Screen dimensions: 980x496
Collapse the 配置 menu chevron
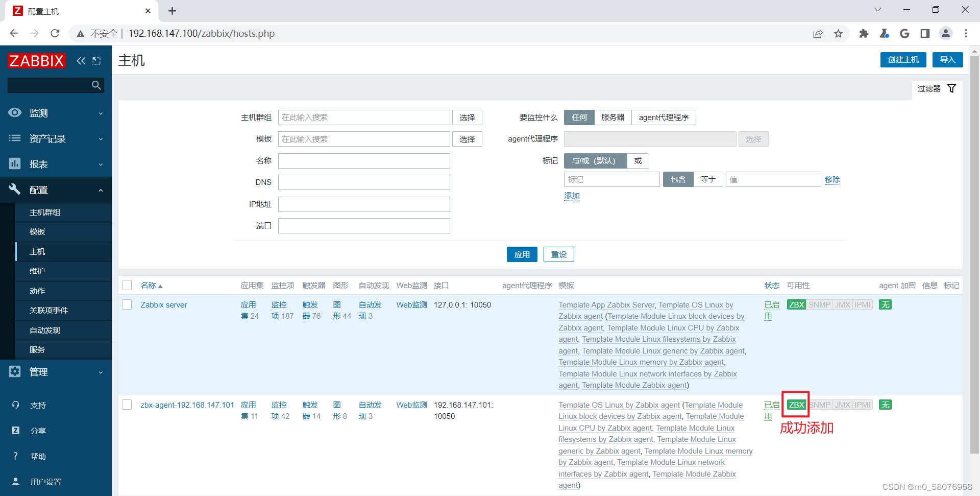[101, 190]
